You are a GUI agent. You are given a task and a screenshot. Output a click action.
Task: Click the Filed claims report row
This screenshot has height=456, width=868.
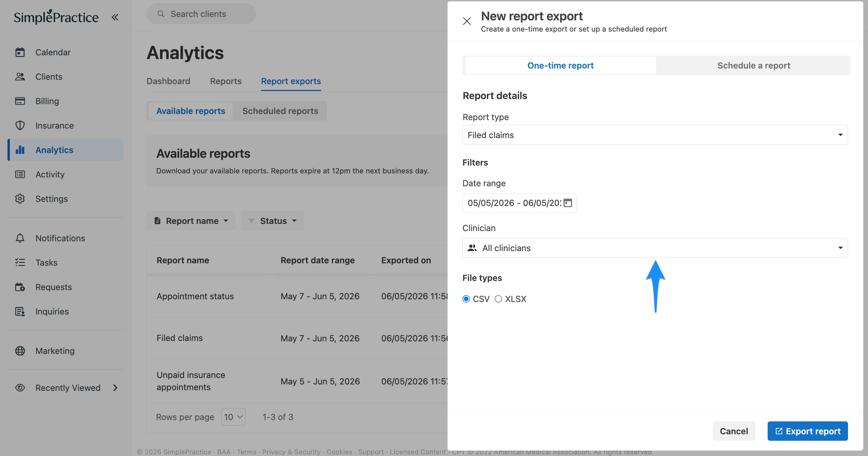coord(297,338)
